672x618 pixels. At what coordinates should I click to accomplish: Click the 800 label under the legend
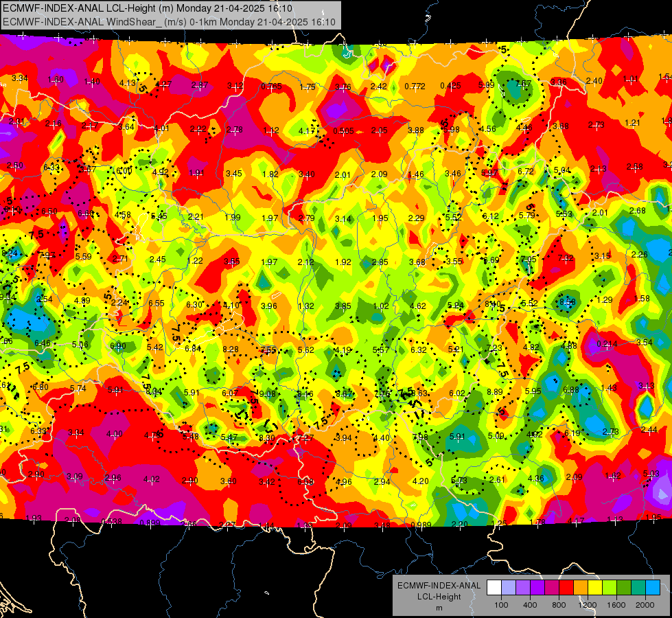tap(559, 605)
